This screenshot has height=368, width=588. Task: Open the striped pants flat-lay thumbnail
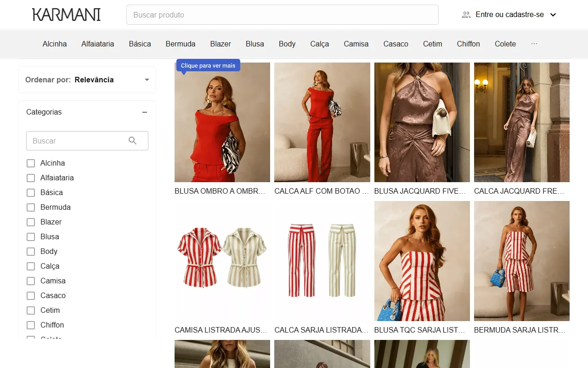322,261
